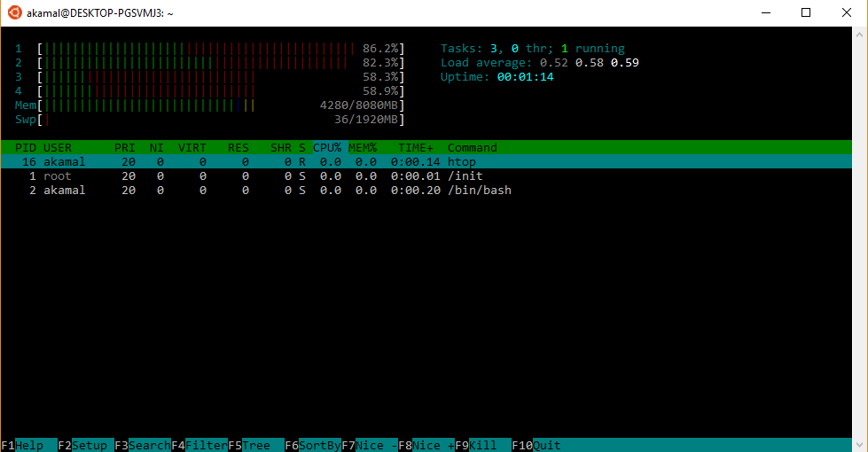Sort by the USER column header
This screenshot has height=452, width=868.
tap(58, 148)
